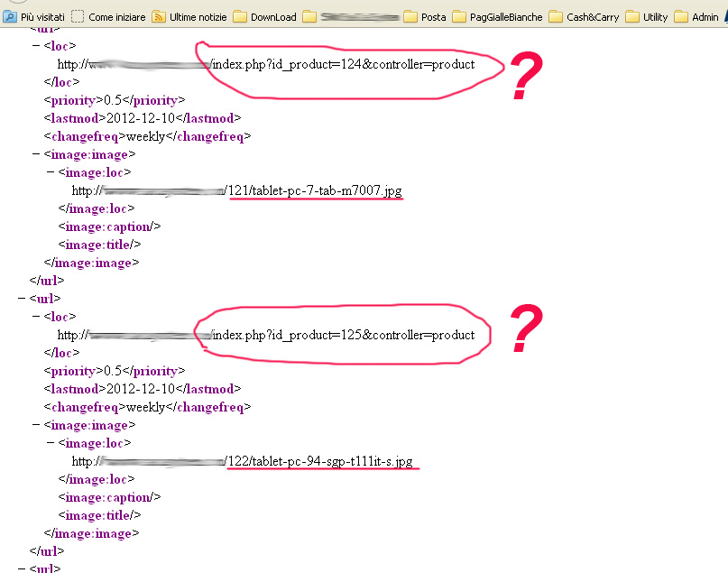Click priority 0.5 line under product 124

click(x=115, y=100)
